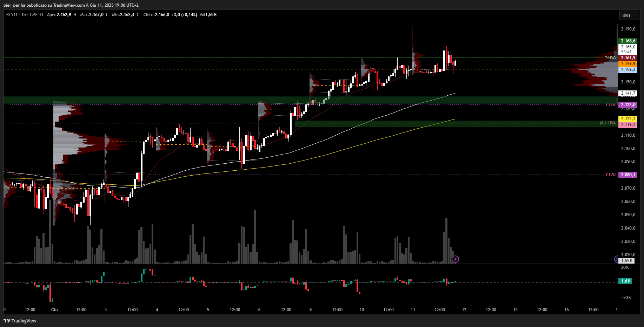Viewport: 644px width, 327px height.
Task: Click the RTY1! symbol name in the legend
Action: coord(12,15)
